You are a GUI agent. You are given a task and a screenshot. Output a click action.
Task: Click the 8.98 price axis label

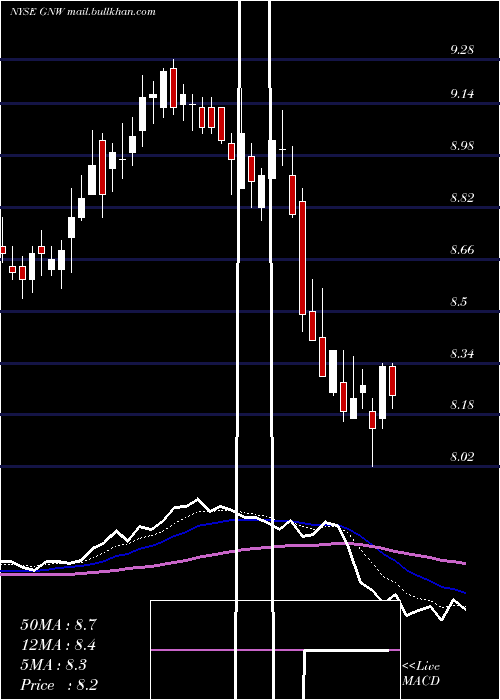(461, 146)
